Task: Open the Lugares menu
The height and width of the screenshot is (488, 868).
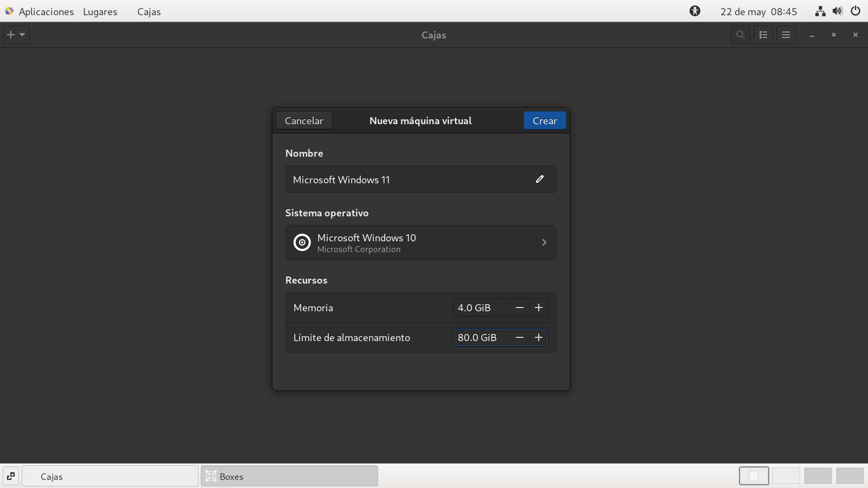Action: point(100,11)
